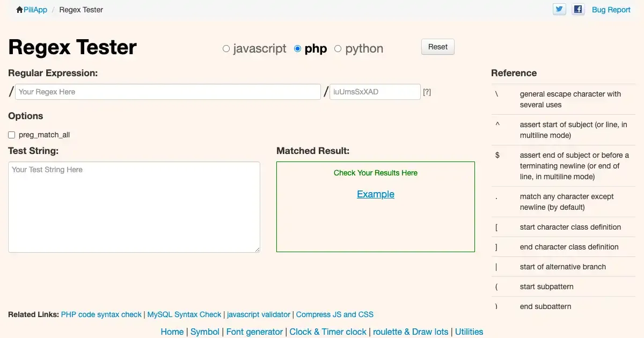Click the [?] flags help link

coord(427,92)
